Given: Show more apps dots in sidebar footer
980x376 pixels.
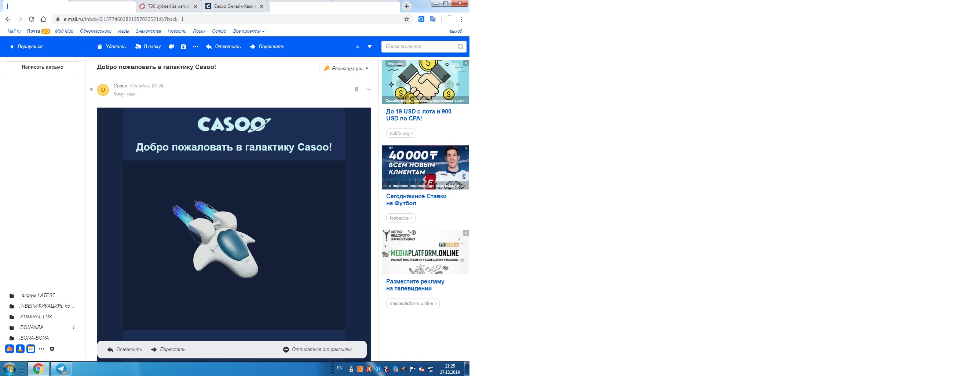Looking at the screenshot, I should (x=41, y=348).
